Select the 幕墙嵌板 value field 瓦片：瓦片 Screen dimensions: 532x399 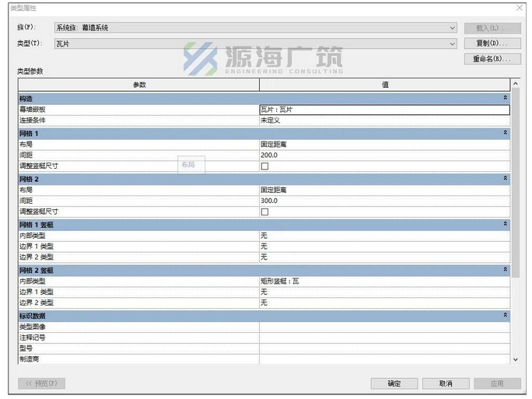[385, 110]
